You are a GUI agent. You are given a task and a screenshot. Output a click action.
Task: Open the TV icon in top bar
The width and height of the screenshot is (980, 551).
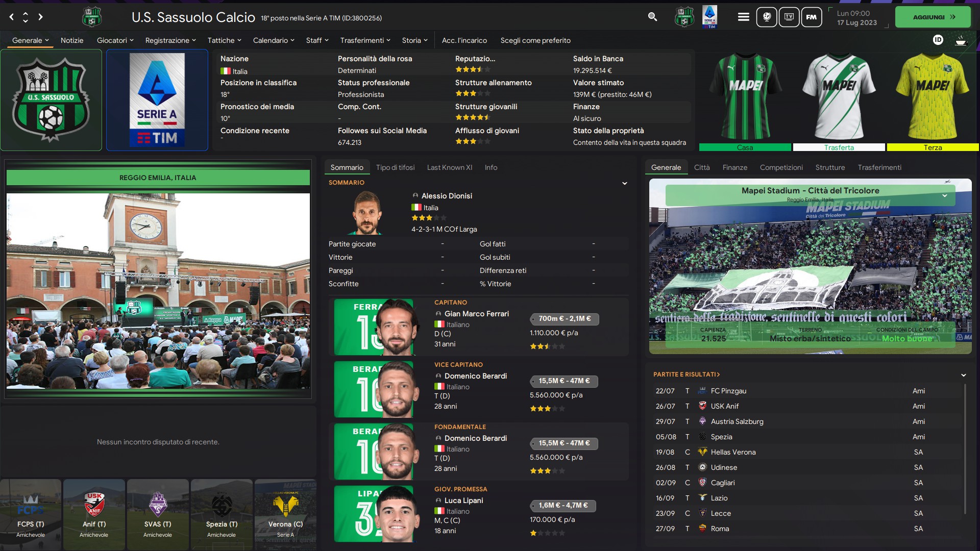[789, 17]
